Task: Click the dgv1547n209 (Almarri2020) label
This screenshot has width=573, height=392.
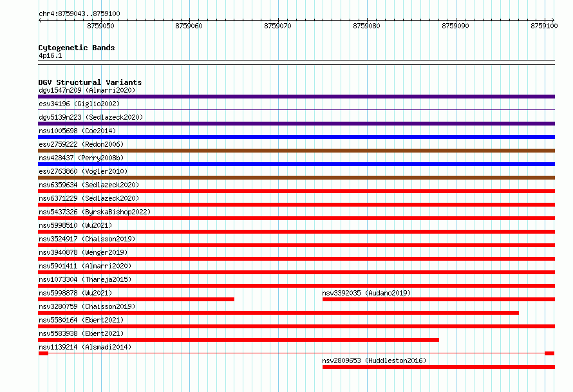Action: point(87,90)
